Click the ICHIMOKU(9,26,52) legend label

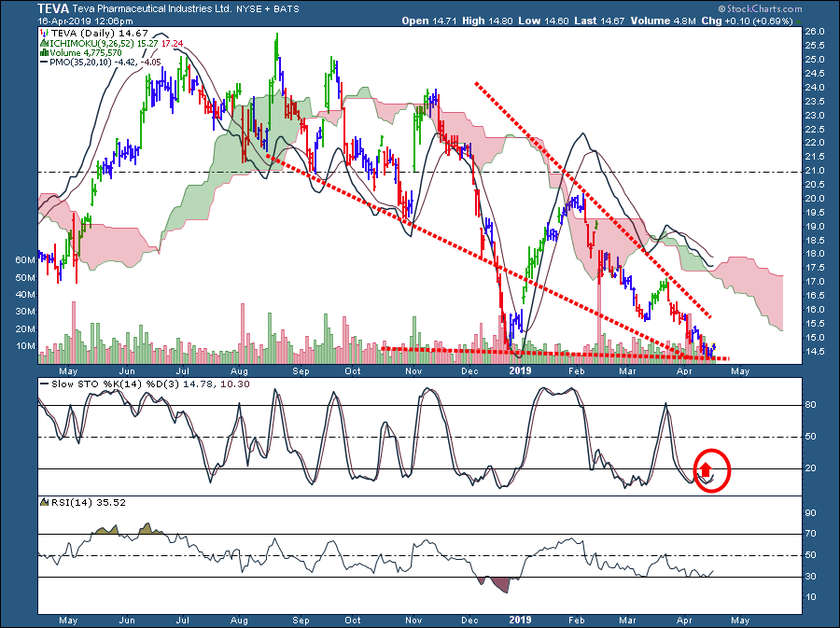click(x=91, y=43)
